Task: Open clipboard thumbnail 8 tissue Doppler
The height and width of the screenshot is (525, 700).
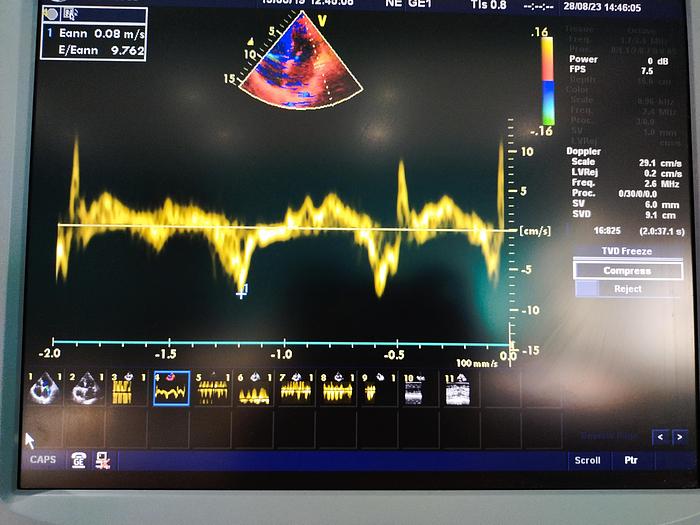Action: click(x=337, y=388)
